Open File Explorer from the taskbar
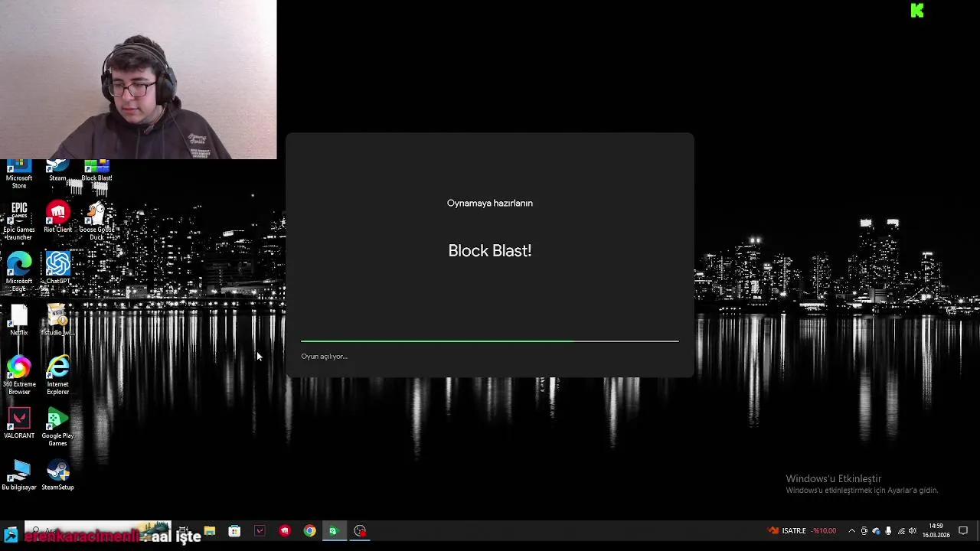 pyautogui.click(x=209, y=531)
